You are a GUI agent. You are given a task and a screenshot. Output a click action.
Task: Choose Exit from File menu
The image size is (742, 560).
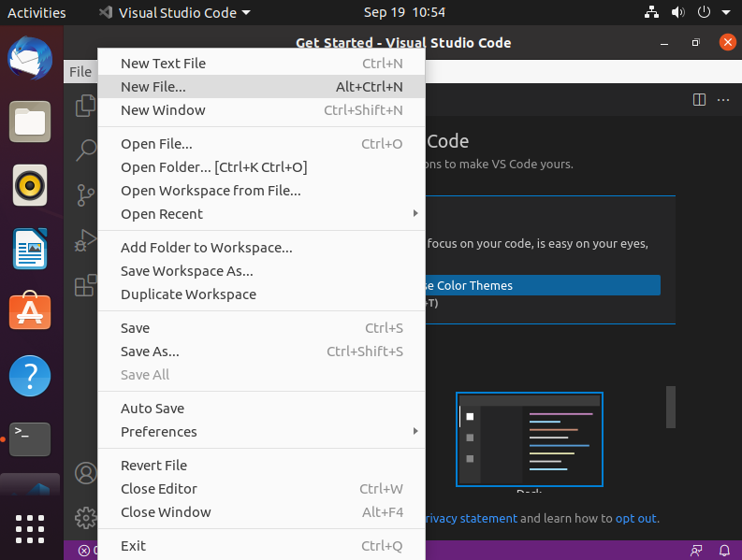click(x=261, y=546)
